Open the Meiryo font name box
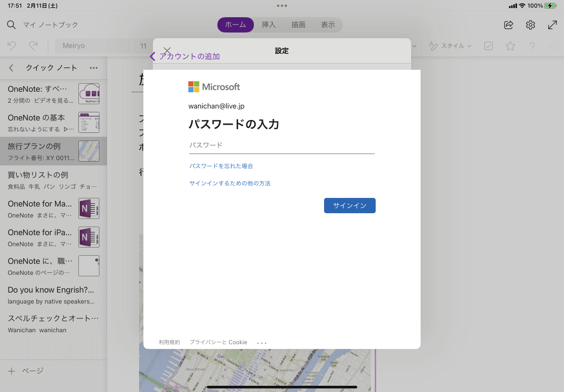Screen dimensions: 564x392 click(93, 46)
